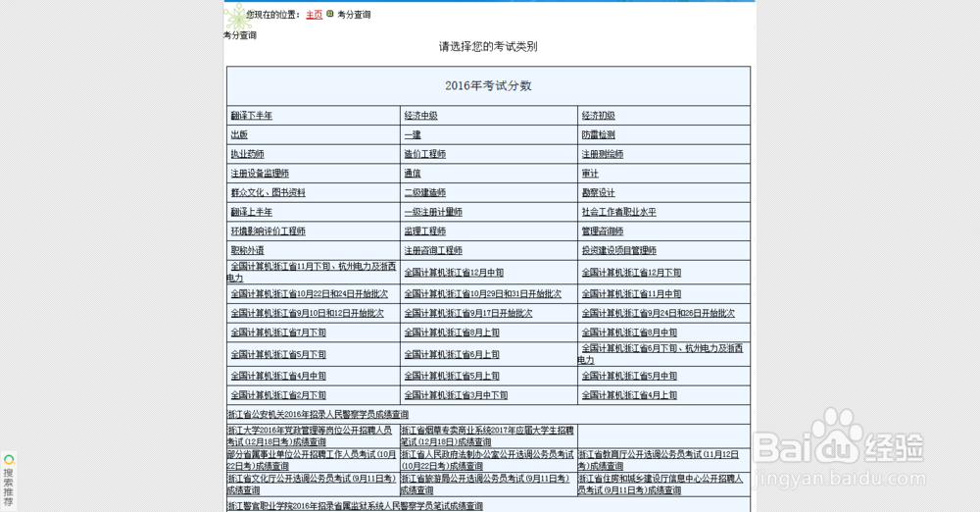This screenshot has height=512, width=980.
Task: Open 全国计算机浙江省12月中旬 link
Action: coord(454,273)
